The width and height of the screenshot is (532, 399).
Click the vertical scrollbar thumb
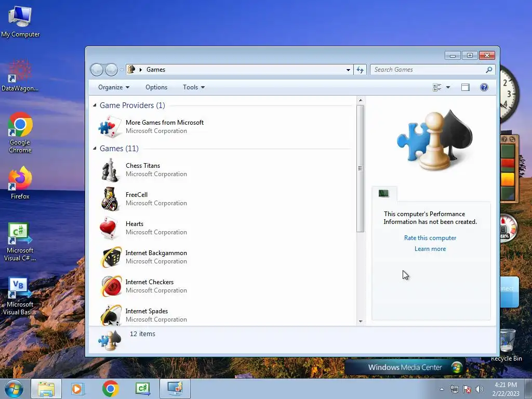[361, 168]
